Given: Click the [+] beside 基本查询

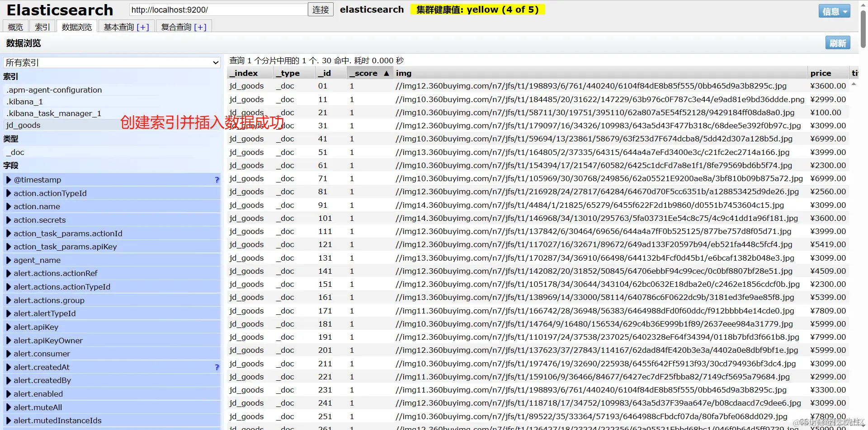Looking at the screenshot, I should pos(143,27).
